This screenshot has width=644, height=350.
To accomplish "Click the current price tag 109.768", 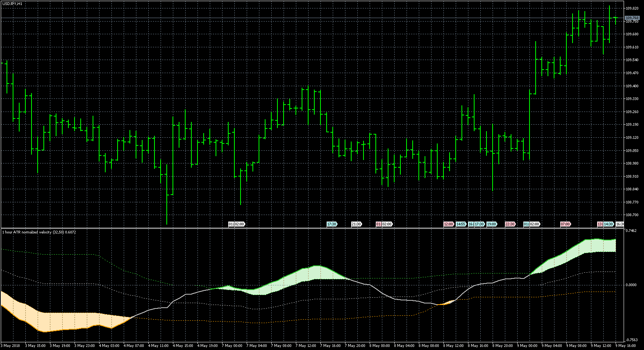I will tap(632, 18).
